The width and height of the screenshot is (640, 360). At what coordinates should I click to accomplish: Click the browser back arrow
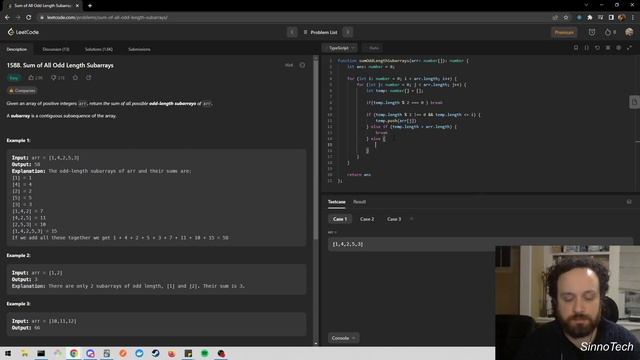point(7,18)
